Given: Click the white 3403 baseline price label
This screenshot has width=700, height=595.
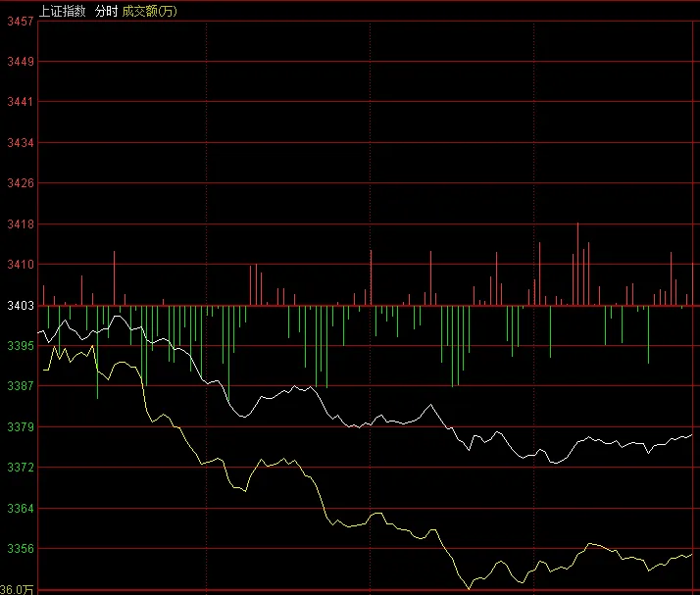Looking at the screenshot, I should (21, 305).
